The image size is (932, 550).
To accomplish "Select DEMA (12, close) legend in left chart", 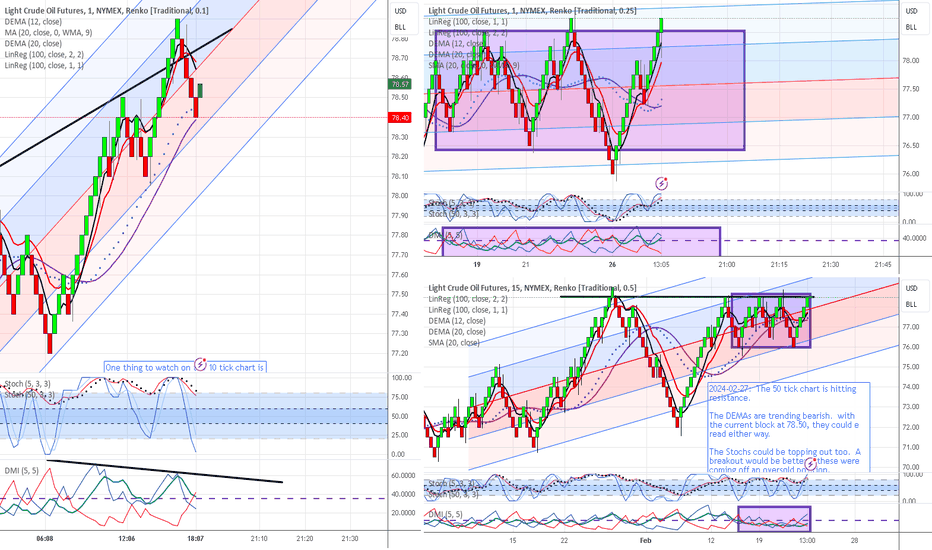I will tap(33, 22).
